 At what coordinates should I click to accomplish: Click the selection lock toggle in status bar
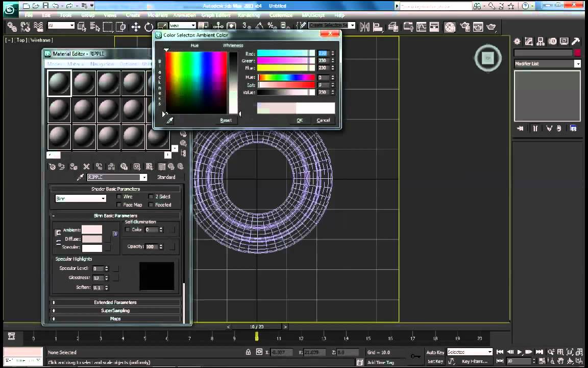pos(248,352)
